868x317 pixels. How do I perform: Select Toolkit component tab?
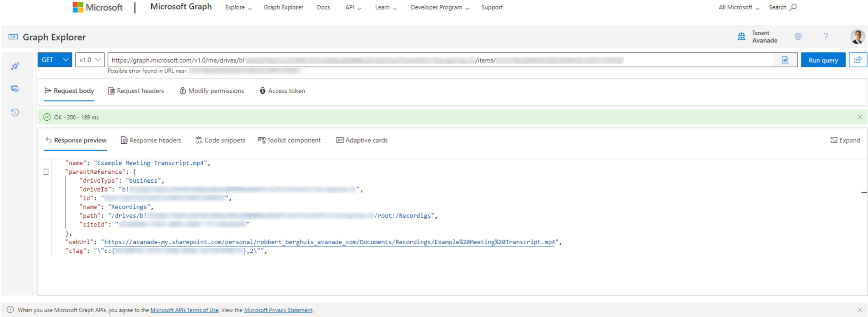[289, 140]
